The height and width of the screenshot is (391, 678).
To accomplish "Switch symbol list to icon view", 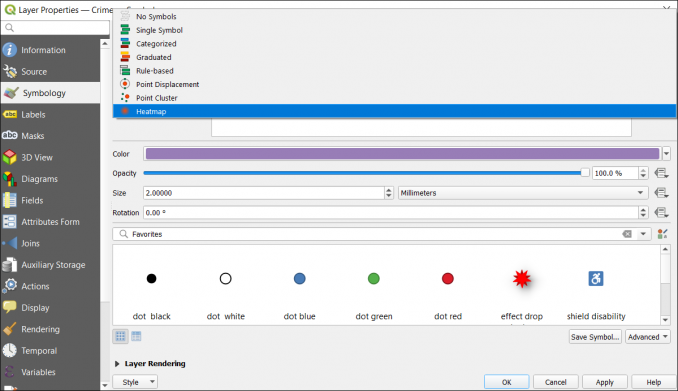I will tap(120, 336).
